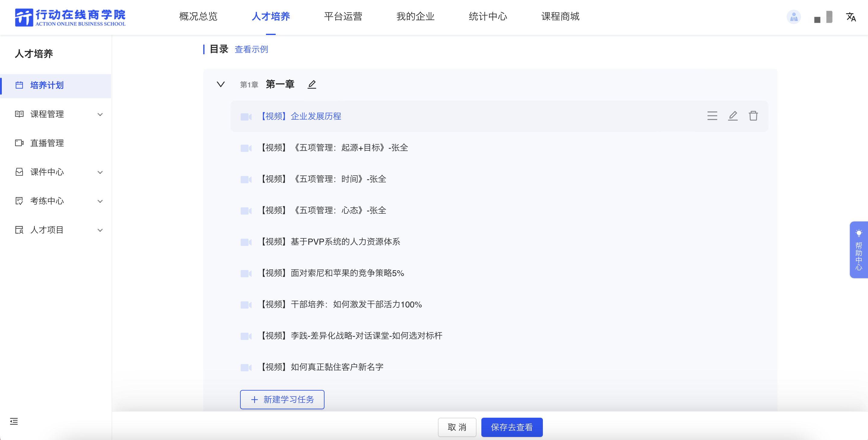
Task: Select 《五项管理:时间》-张全 row
Action: point(499,179)
